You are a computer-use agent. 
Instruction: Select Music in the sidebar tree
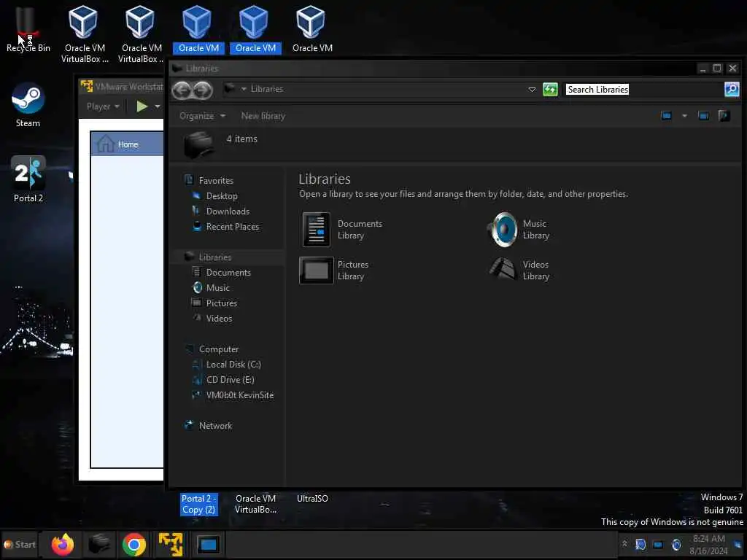pyautogui.click(x=217, y=287)
